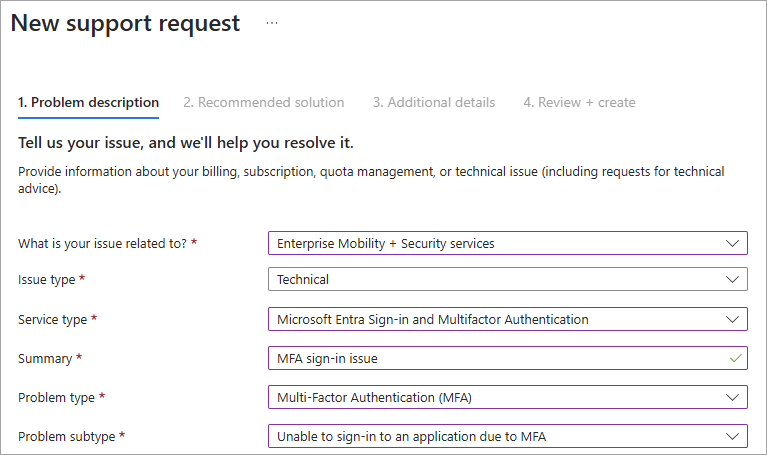Select the Problem description tab
This screenshot has width=767, height=455.
(x=89, y=102)
